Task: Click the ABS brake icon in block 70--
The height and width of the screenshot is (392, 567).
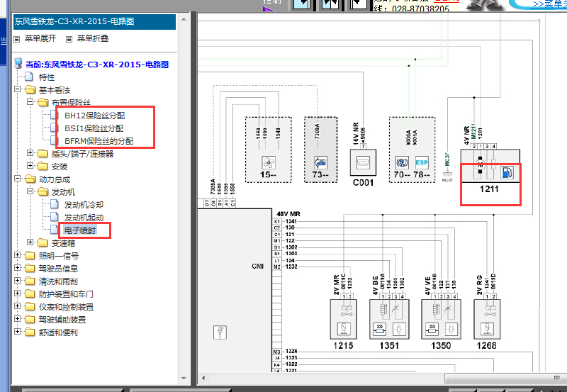Action: tap(402, 163)
